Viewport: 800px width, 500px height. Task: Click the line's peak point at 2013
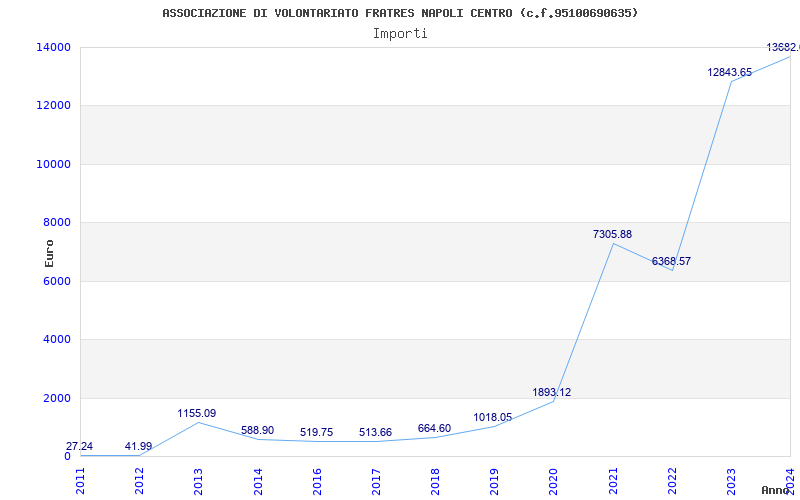click(x=198, y=422)
